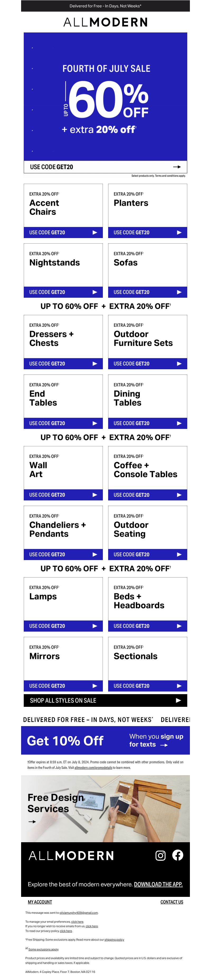Click the Download the App link

click(158, 884)
